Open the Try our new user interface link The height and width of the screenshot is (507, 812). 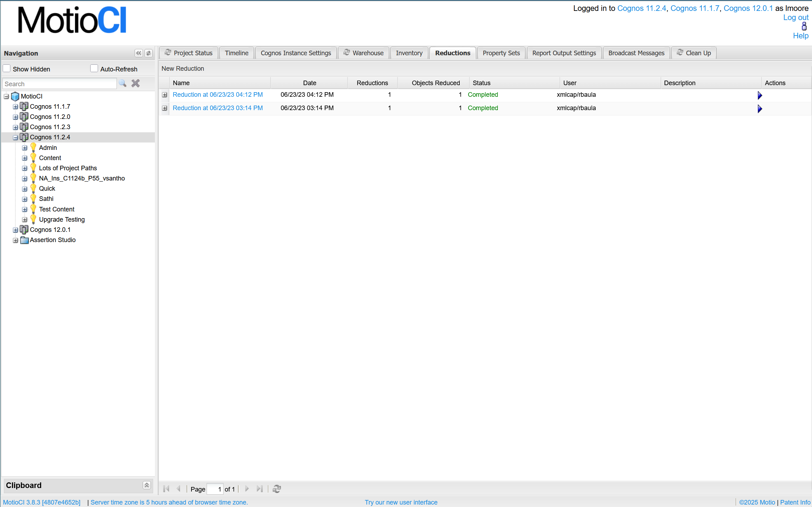click(401, 502)
